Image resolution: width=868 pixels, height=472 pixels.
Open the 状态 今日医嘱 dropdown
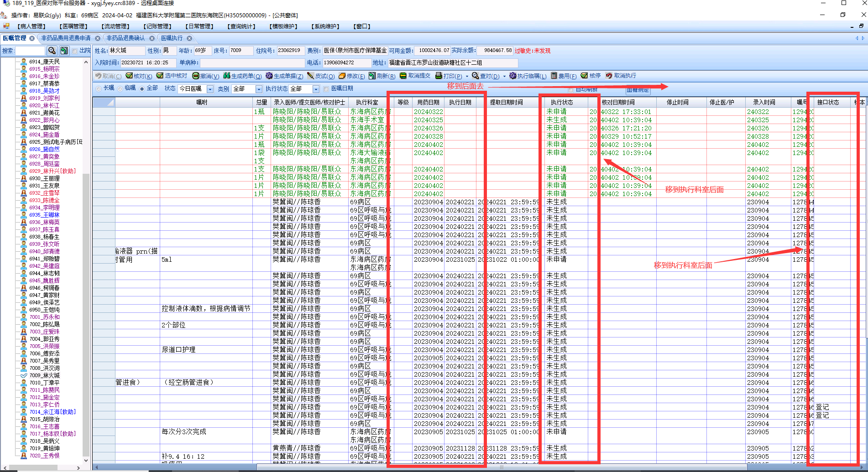click(x=210, y=89)
